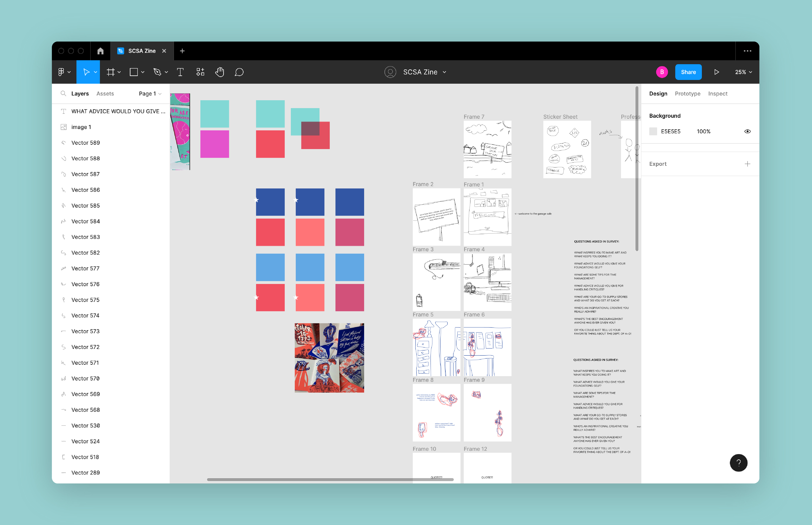Click the blue Share button
812x525 pixels.
click(688, 72)
